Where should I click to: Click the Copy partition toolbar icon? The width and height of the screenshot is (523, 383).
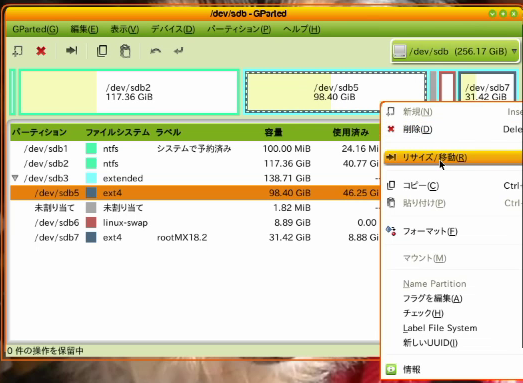(x=102, y=51)
